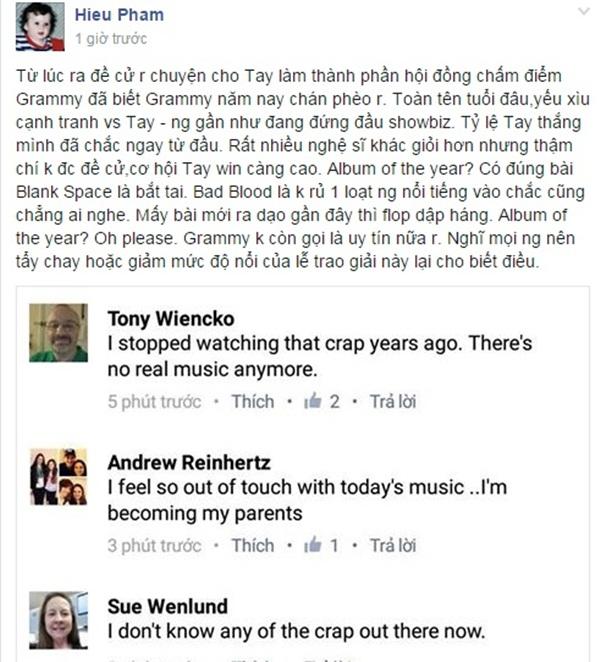Viewport: 600px width, 662px height.
Task: Click Andrew Reinhertz's avatar
Action: (x=58, y=476)
